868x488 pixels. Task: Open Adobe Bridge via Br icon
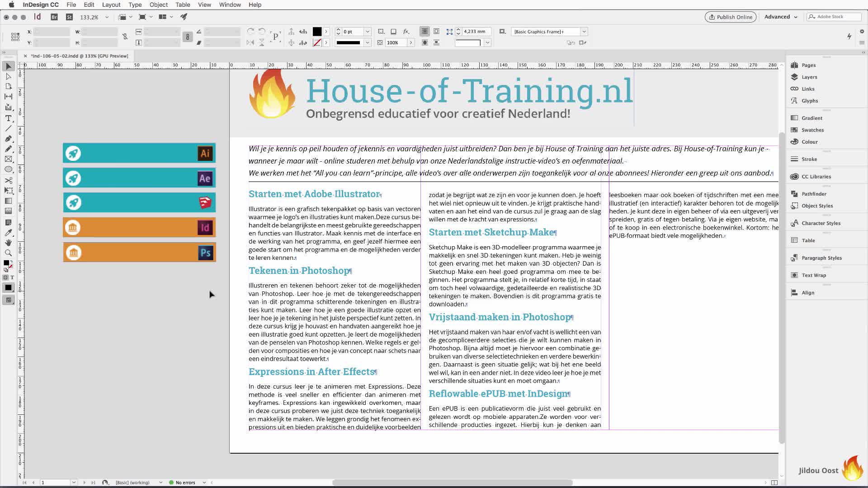[x=54, y=17]
